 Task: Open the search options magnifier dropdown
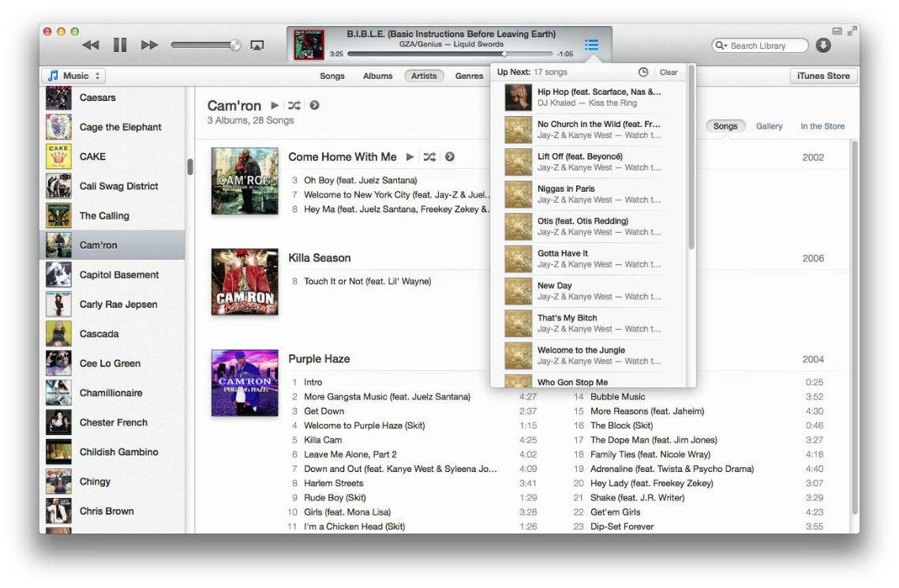pyautogui.click(x=721, y=45)
